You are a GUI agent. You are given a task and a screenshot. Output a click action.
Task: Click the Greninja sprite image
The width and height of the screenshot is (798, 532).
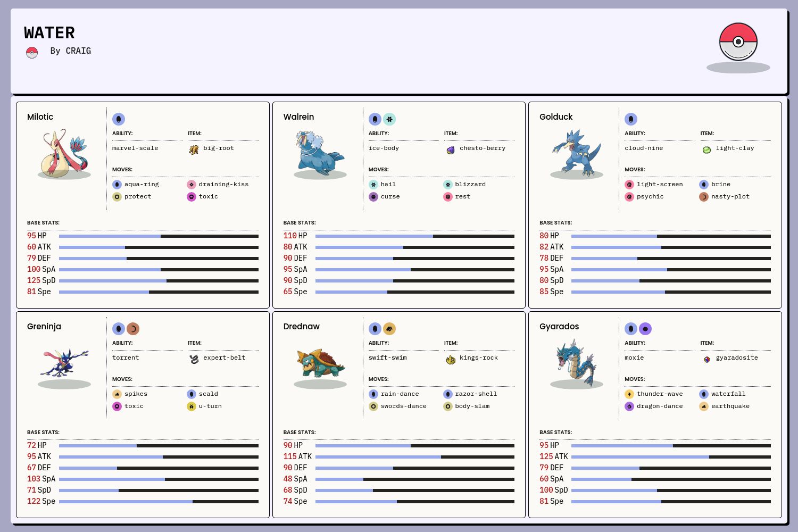click(64, 362)
